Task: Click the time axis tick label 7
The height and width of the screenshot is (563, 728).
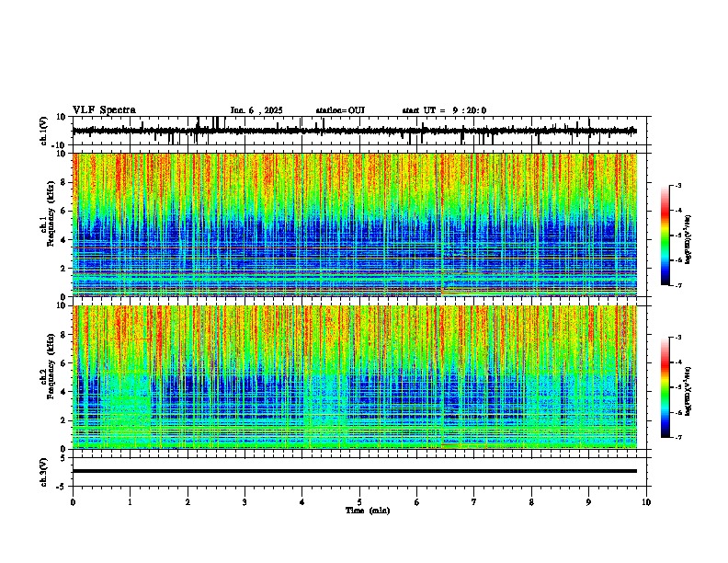Action: coord(474,502)
